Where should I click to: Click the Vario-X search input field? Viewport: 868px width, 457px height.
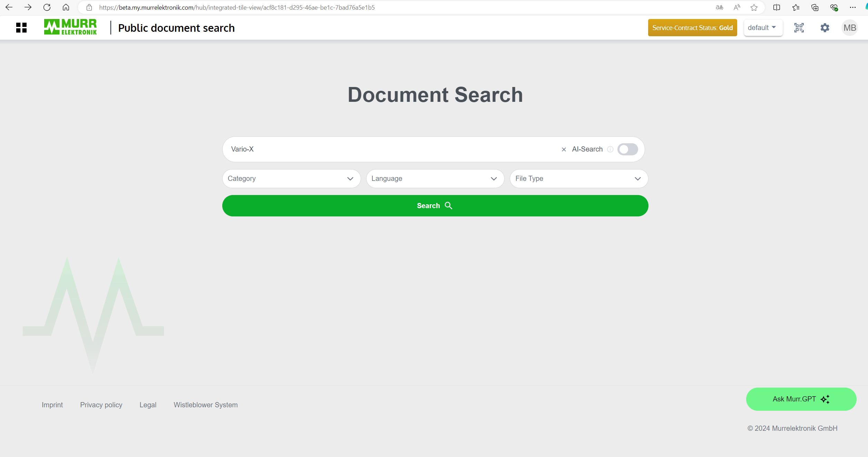click(390, 149)
